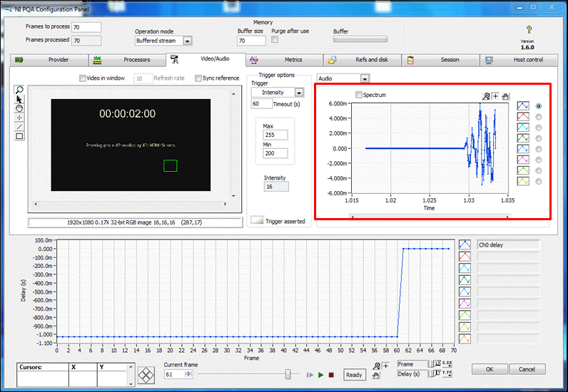
Task: Click the cyan plot legend icon in audio graph
Action: [523, 128]
